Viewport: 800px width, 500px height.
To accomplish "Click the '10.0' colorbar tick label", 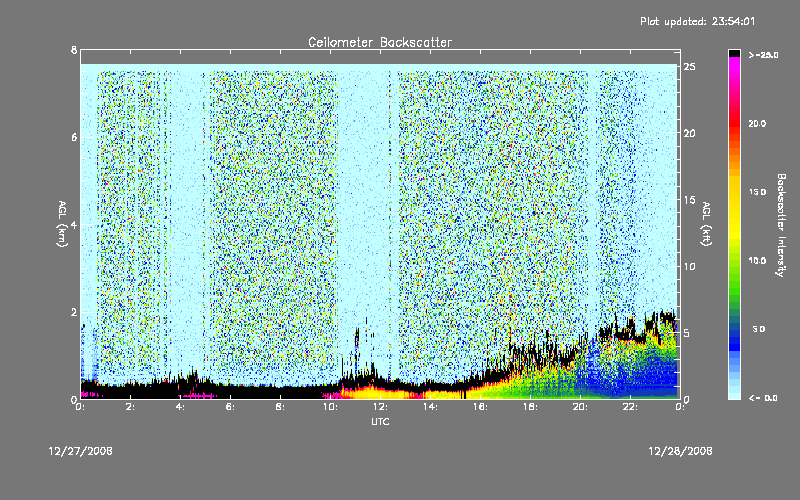I will [x=757, y=261].
